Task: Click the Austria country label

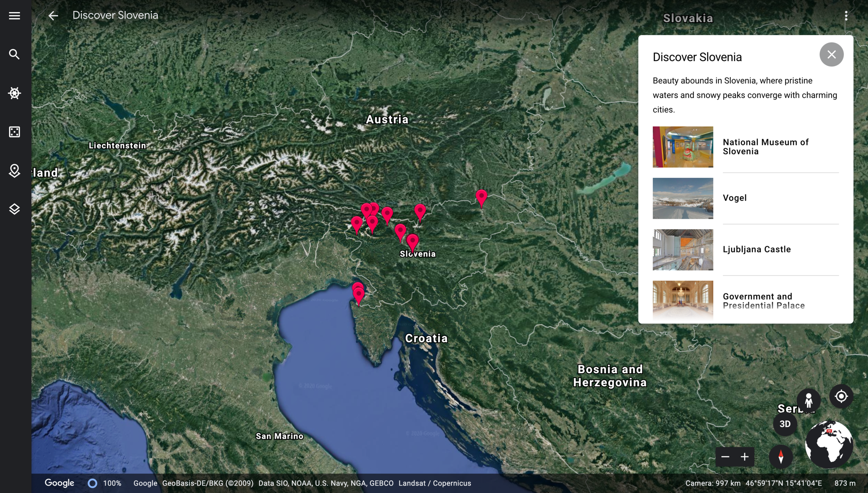Action: (x=387, y=120)
